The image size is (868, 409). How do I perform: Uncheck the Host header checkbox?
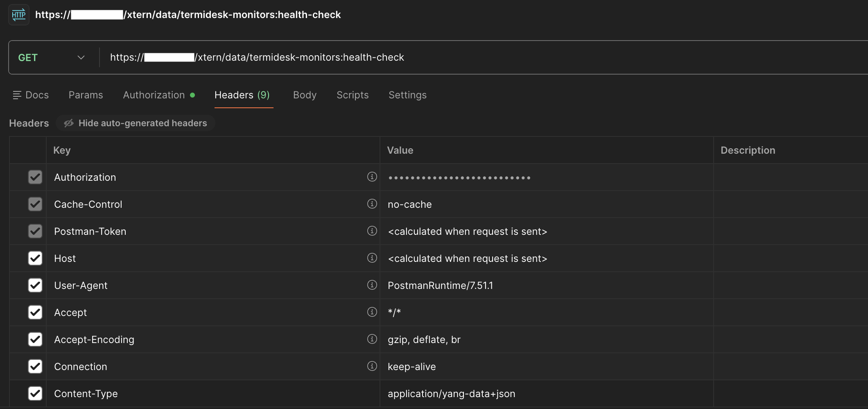[35, 258]
